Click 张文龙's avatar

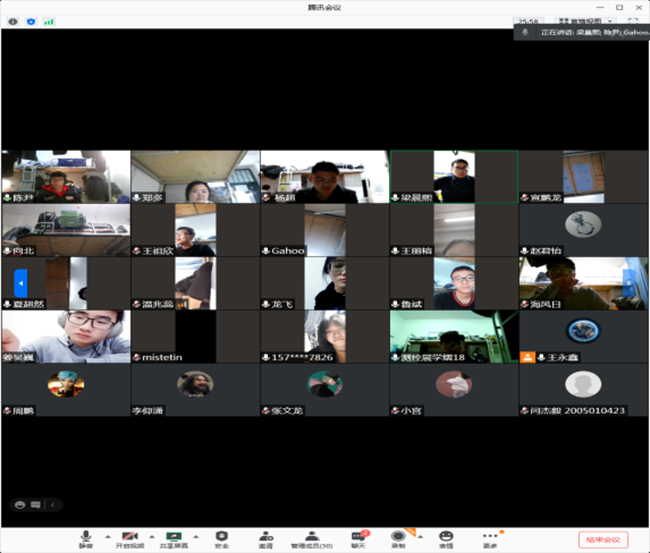[x=325, y=384]
